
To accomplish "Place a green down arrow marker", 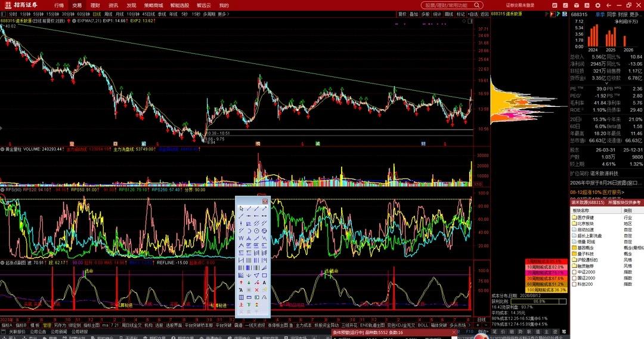I will pos(249,283).
